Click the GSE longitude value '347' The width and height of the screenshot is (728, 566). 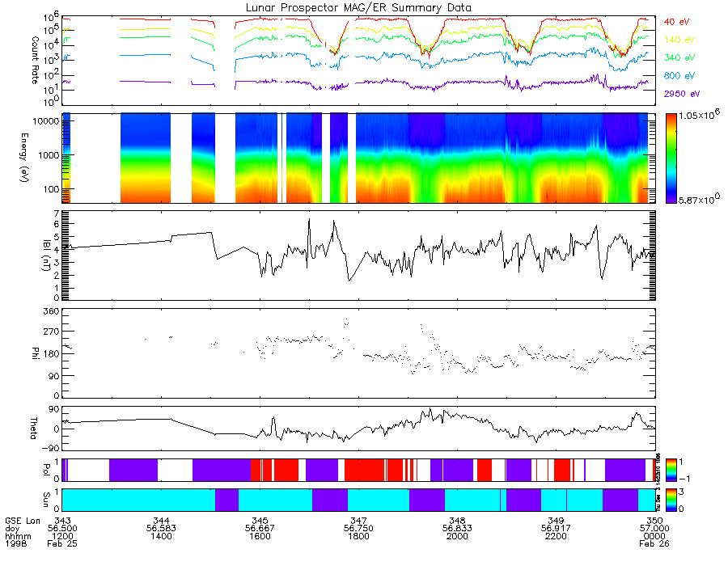(358, 521)
